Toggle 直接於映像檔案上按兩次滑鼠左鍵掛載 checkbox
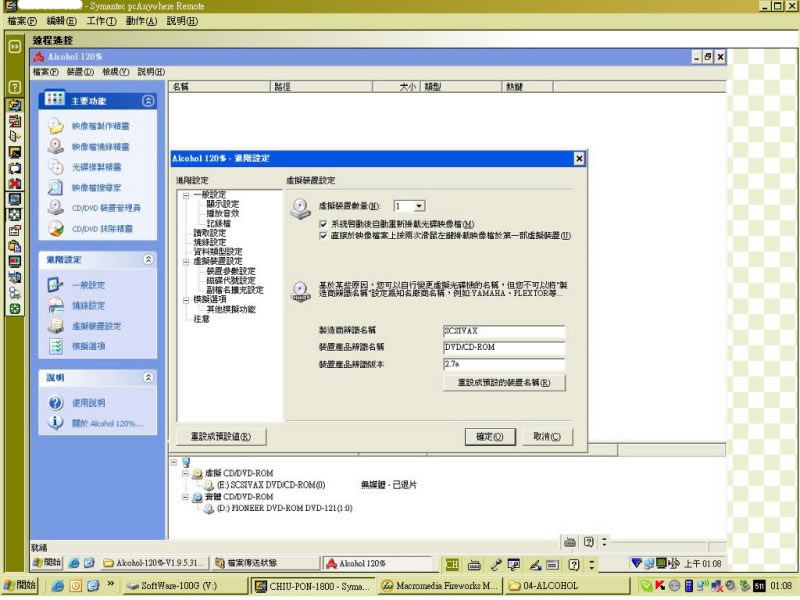Screen dimensions: 800x600 tap(323, 236)
